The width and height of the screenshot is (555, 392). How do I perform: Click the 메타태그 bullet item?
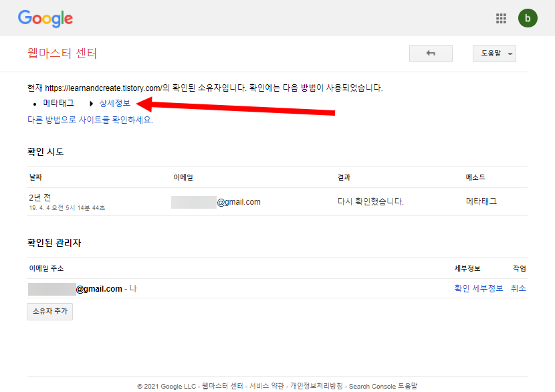pos(59,103)
